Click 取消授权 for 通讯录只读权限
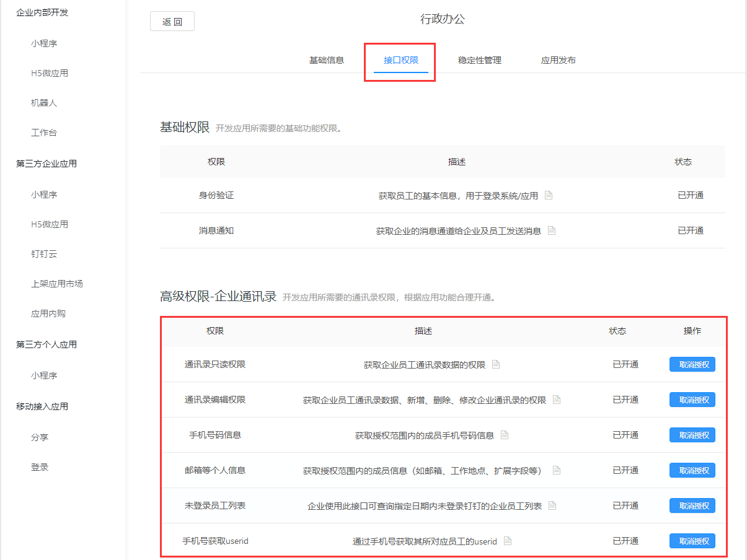The height and width of the screenshot is (560, 747). tap(692, 364)
